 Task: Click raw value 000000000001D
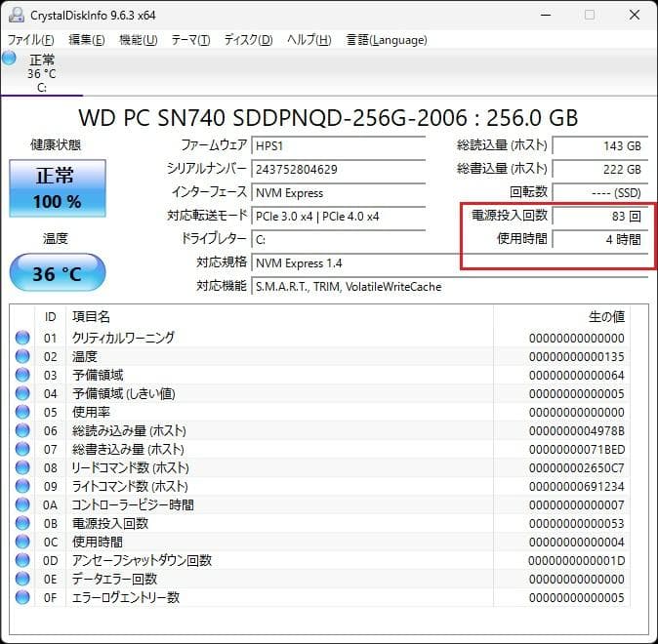pos(577,560)
